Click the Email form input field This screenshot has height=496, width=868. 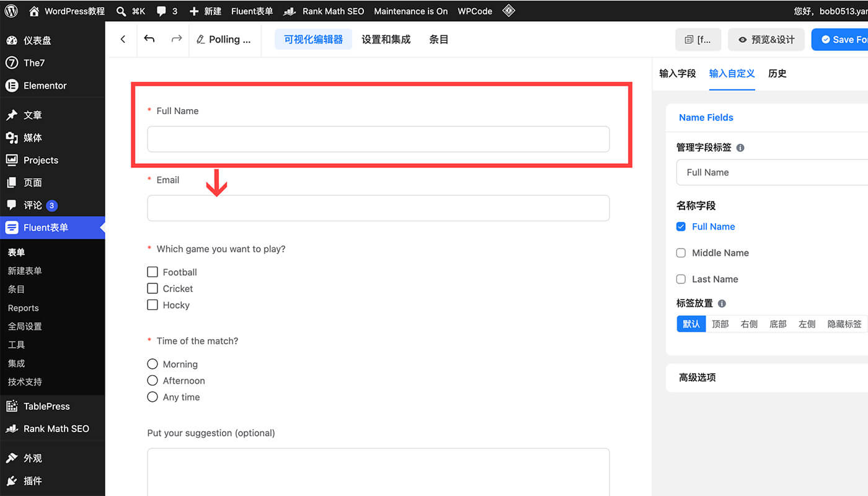coord(378,208)
